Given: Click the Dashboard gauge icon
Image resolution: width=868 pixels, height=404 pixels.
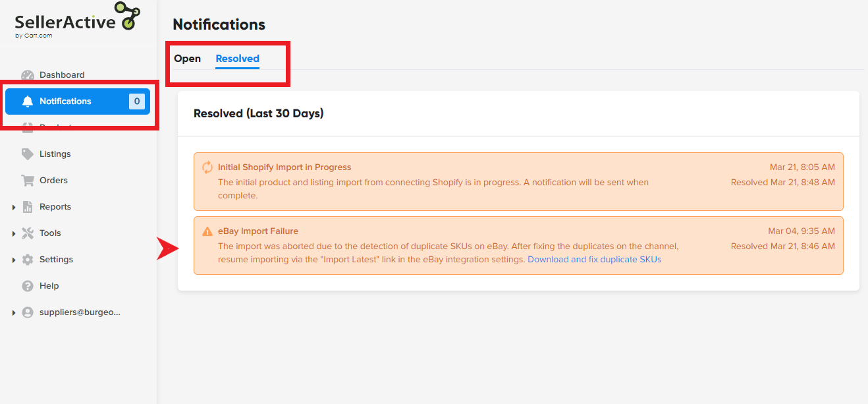Looking at the screenshot, I should pos(28,75).
